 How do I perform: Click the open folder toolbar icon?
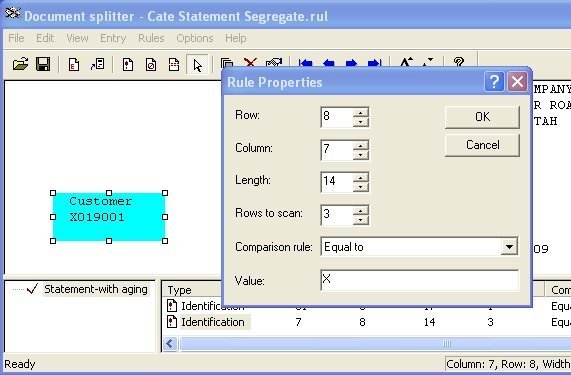[x=20, y=64]
